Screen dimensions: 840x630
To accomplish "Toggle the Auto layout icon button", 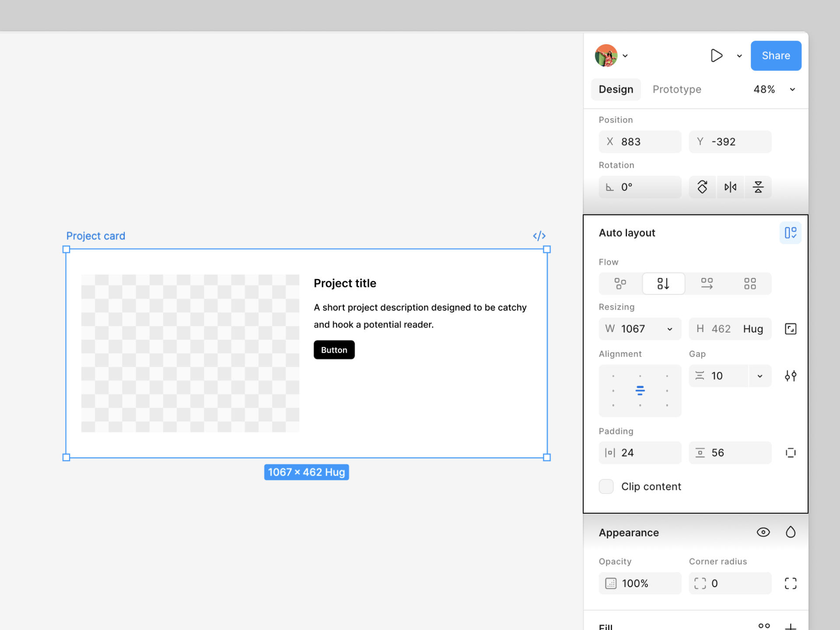I will (790, 233).
